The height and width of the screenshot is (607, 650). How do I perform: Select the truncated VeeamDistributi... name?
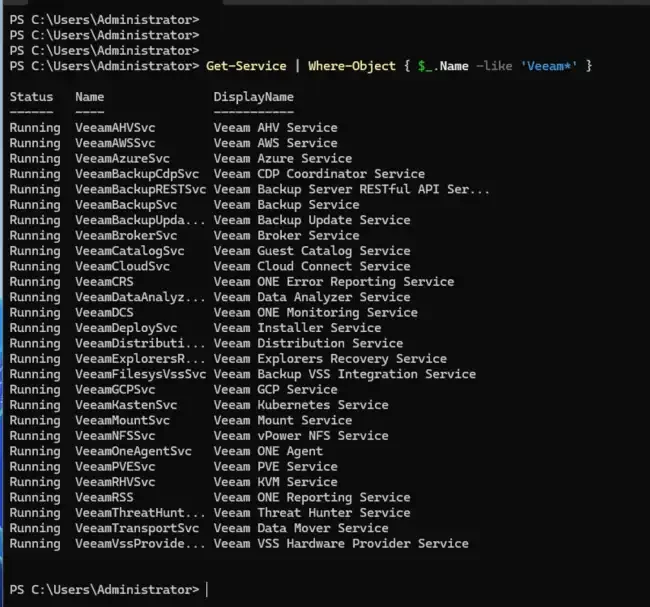(x=140, y=343)
